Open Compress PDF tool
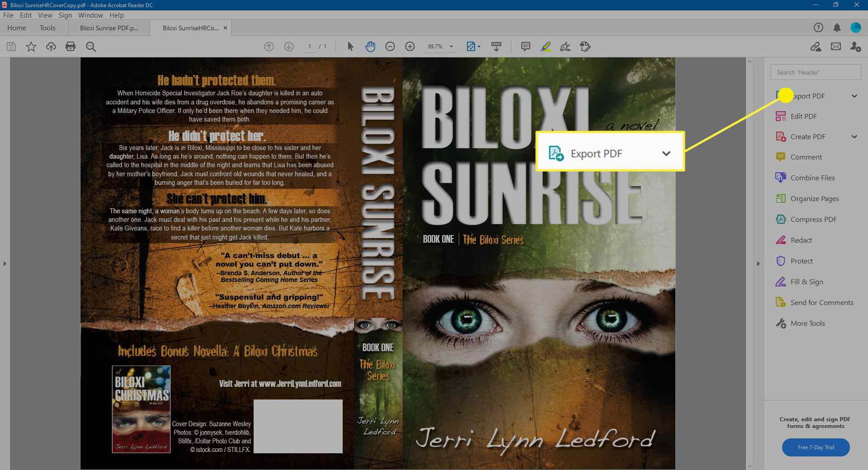 (x=806, y=219)
